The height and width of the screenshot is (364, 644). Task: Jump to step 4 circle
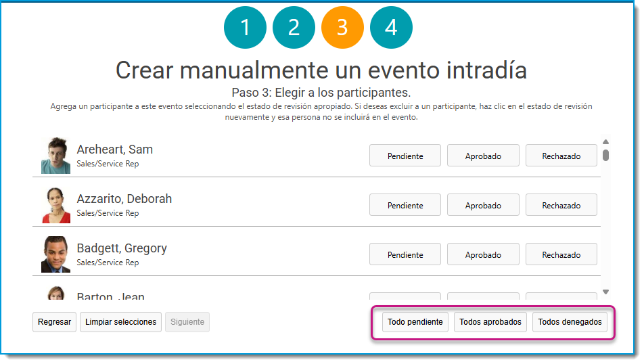click(391, 28)
